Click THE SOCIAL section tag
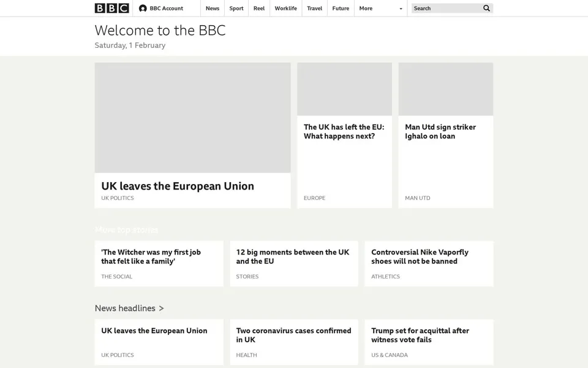Image resolution: width=588 pixels, height=368 pixels. (116, 277)
